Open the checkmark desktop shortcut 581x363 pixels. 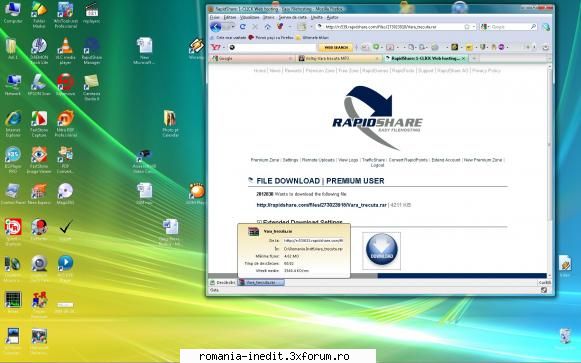point(66,230)
